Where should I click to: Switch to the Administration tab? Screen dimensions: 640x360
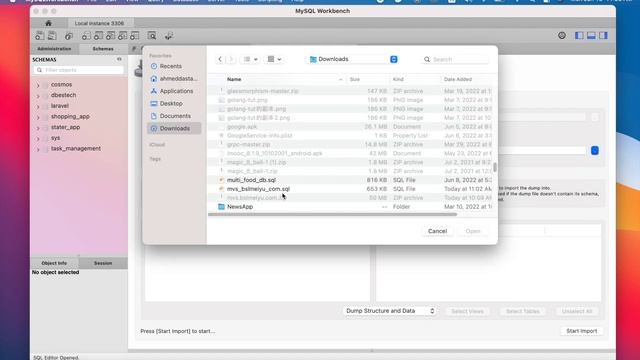[x=54, y=49]
